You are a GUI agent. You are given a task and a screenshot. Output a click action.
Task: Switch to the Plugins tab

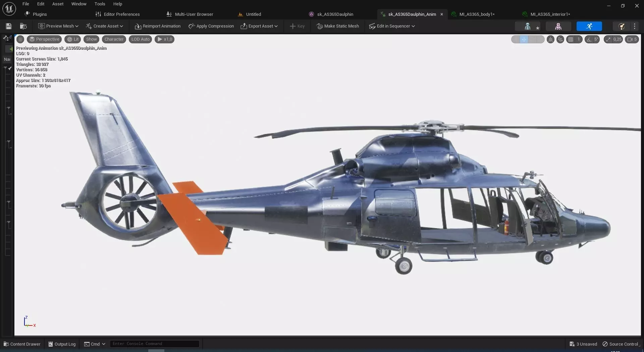click(x=36, y=14)
